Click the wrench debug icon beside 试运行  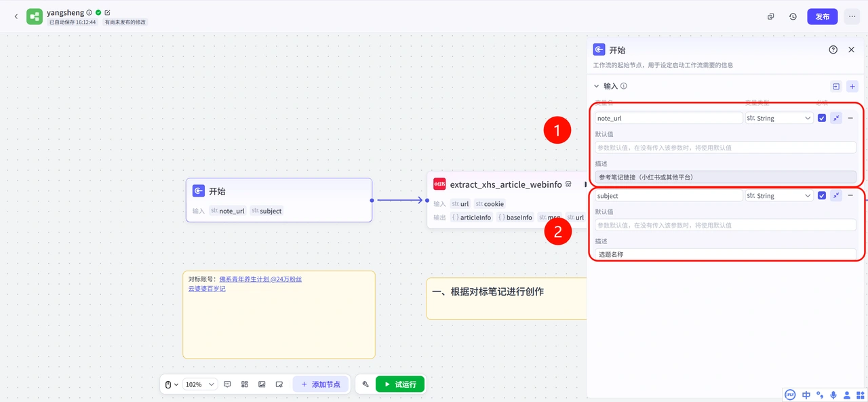point(366,384)
